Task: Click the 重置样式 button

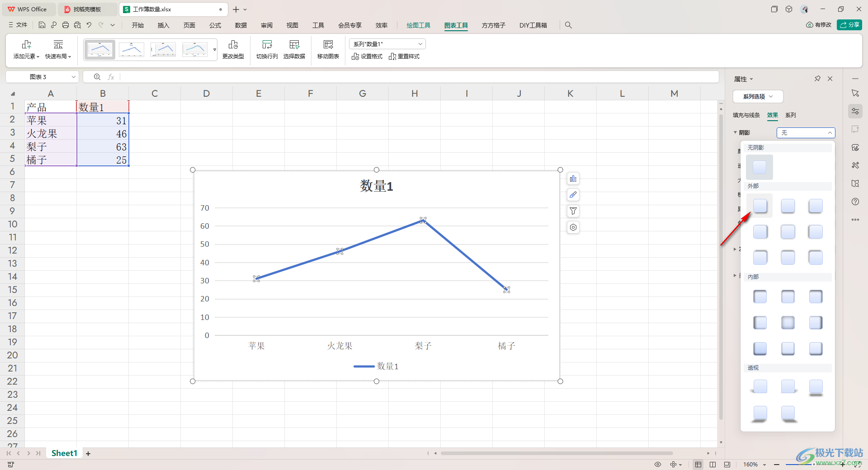Action: [x=404, y=56]
